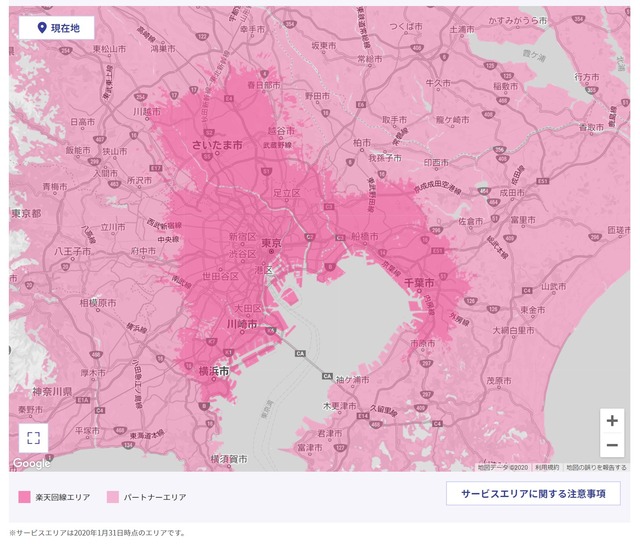This screenshot has height=544, width=640.
Task: Click the 所沢市 map label
Action: [140, 180]
